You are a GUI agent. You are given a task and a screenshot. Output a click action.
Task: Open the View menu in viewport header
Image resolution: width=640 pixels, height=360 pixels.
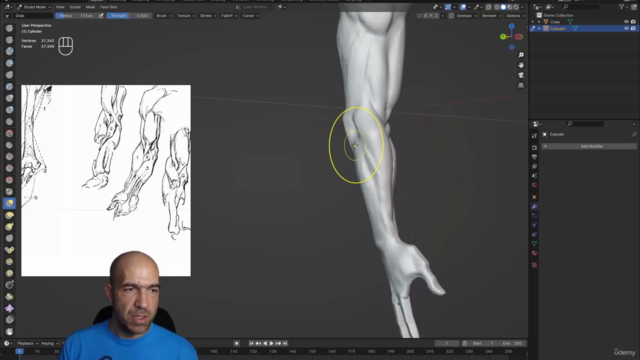click(x=60, y=7)
